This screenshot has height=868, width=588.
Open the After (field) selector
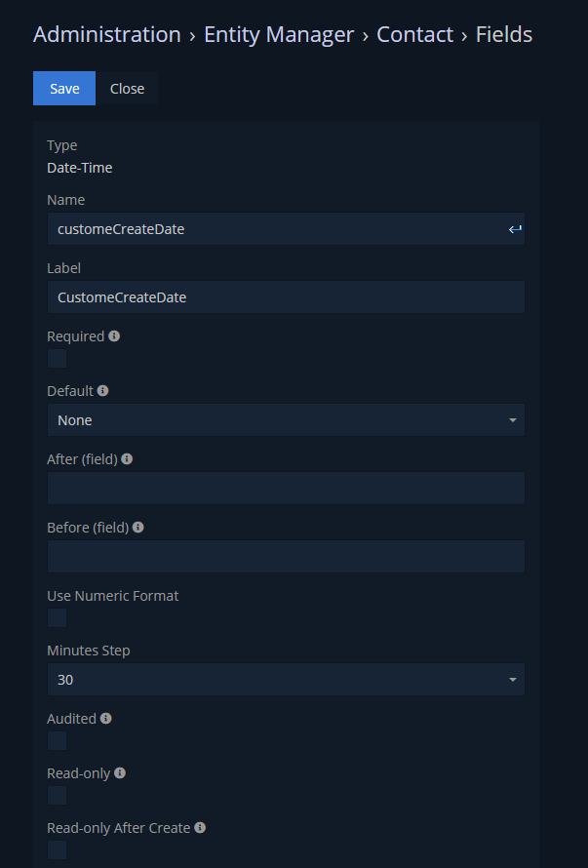tap(287, 489)
